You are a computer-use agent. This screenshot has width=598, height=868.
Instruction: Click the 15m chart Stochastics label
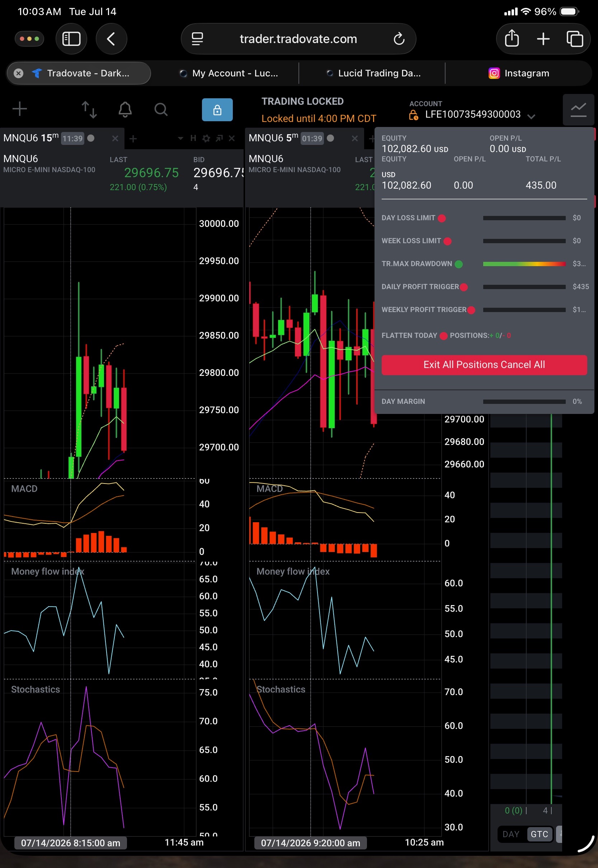(x=36, y=689)
